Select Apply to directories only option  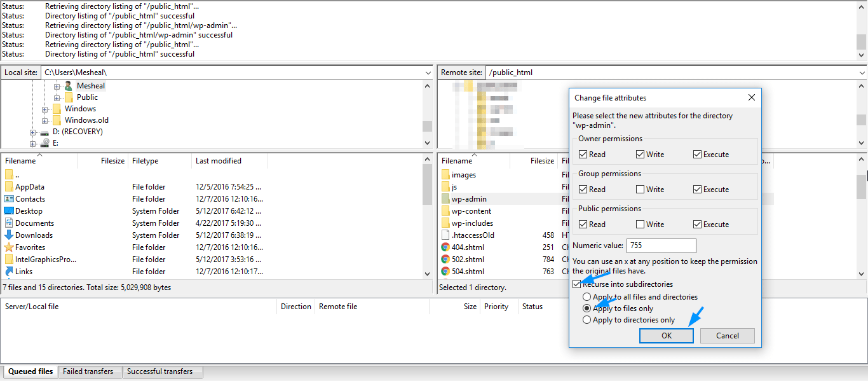pos(587,320)
